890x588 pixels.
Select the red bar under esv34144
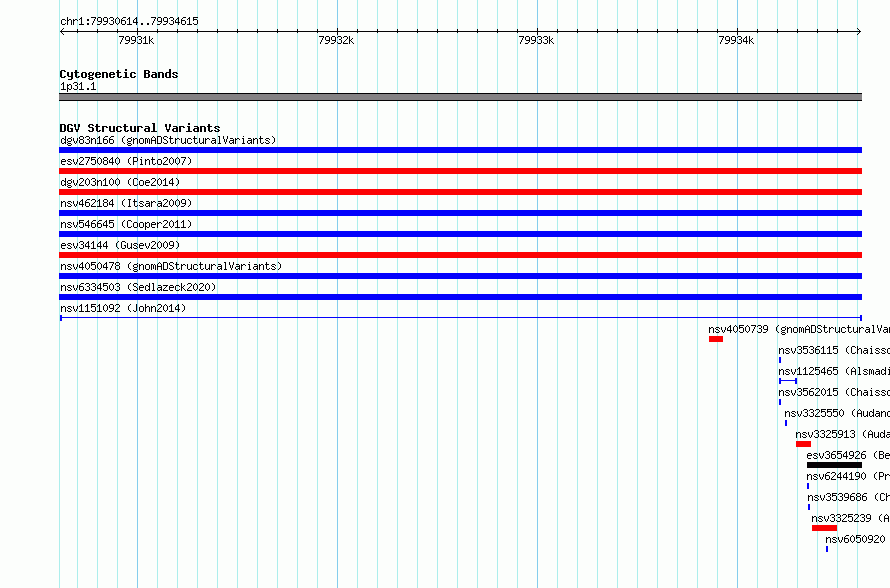tap(460, 255)
